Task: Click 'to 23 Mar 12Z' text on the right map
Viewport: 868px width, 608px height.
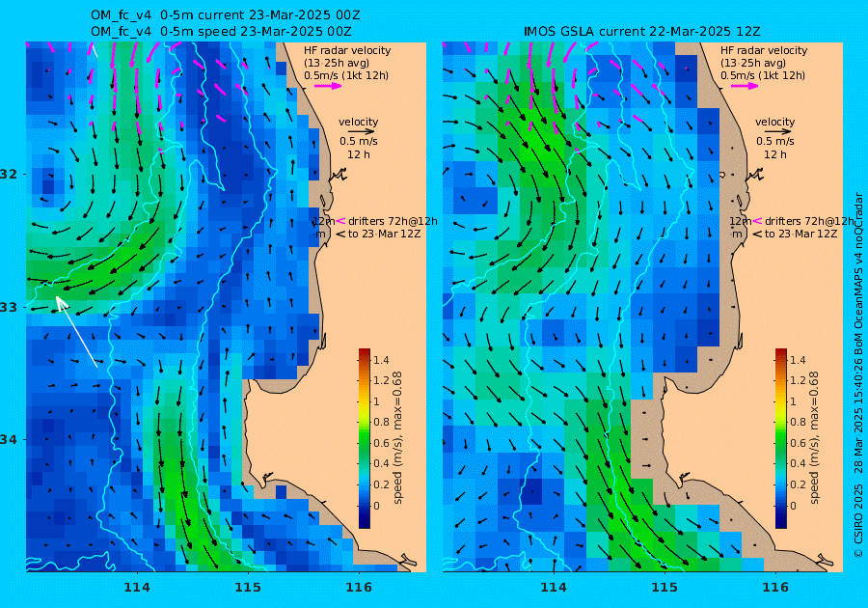Action: pyautogui.click(x=800, y=234)
